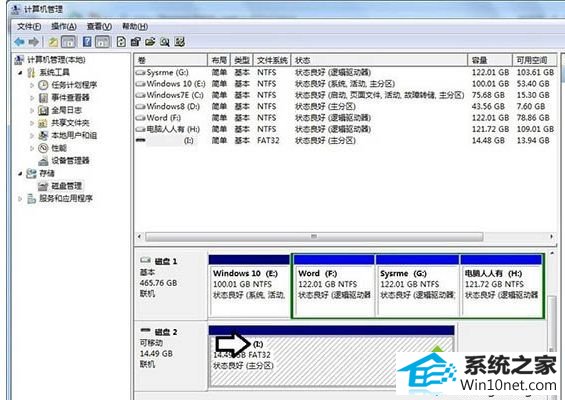Image resolution: width=565 pixels, height=400 pixels.
Task: Expand the 性能 node arrow
Action: pyautogui.click(x=32, y=148)
